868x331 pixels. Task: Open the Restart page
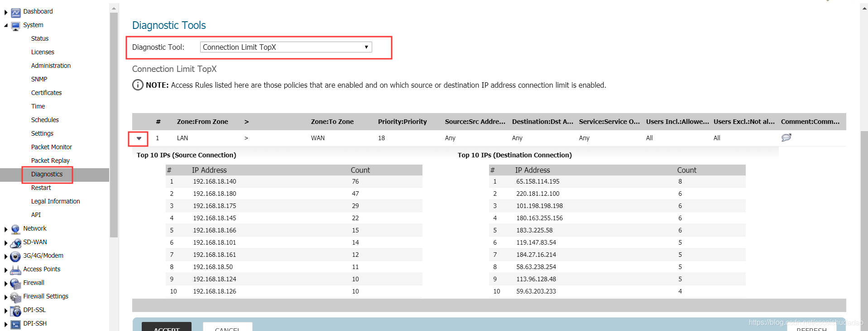[41, 188]
